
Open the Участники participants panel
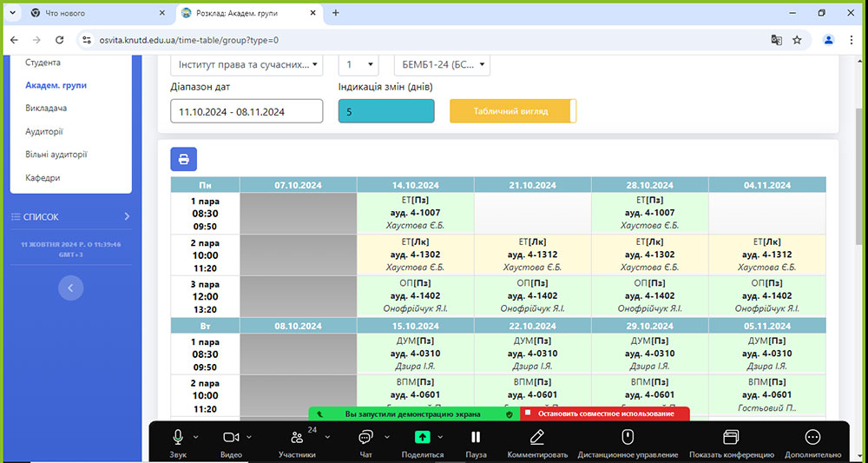[x=297, y=438]
